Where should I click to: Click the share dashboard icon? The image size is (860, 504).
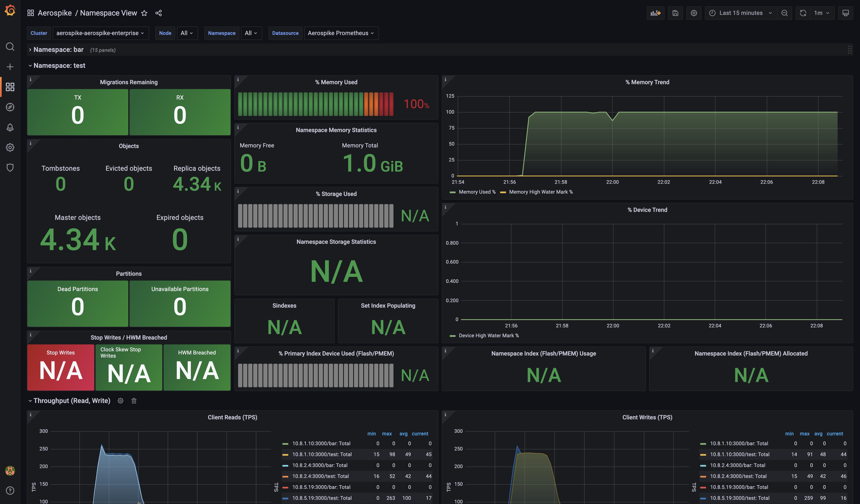[x=158, y=13]
